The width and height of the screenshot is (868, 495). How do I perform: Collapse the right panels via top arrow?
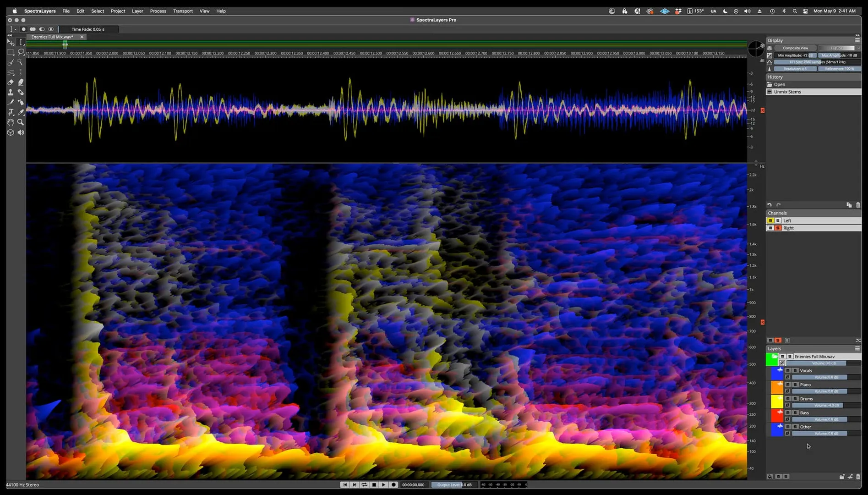[x=857, y=35]
